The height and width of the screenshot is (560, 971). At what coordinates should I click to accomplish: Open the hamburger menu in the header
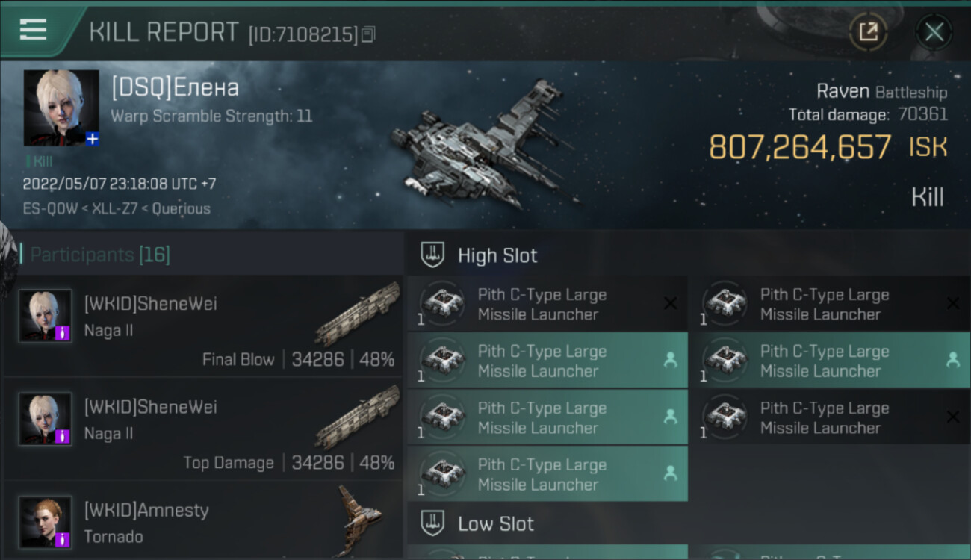pyautogui.click(x=33, y=30)
